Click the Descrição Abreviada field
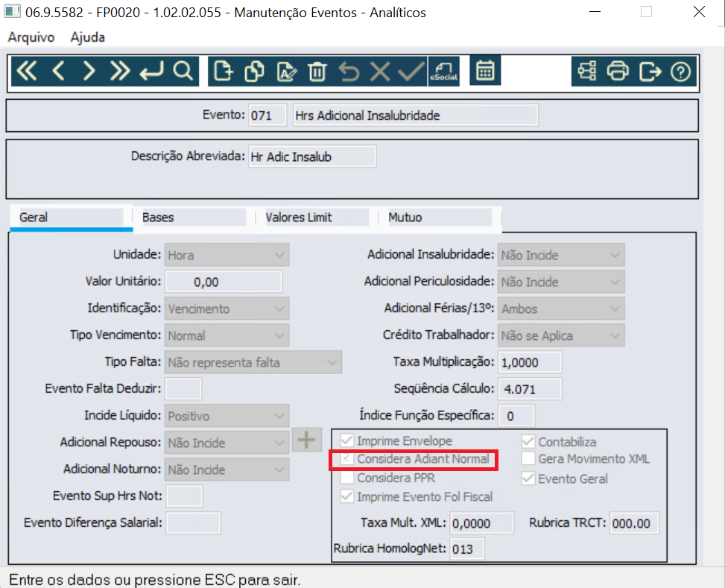Viewport: 725px width, 588px height. [x=312, y=157]
